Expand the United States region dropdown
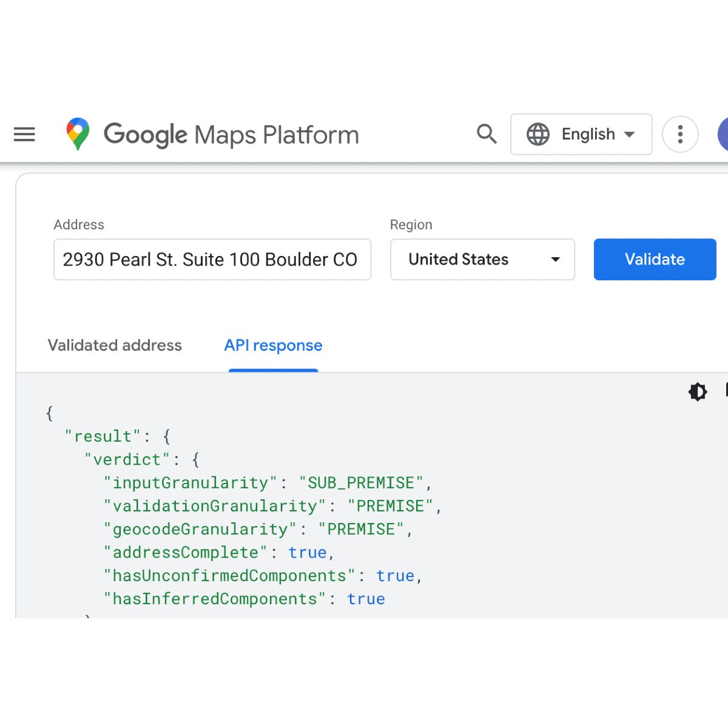 pos(482,260)
